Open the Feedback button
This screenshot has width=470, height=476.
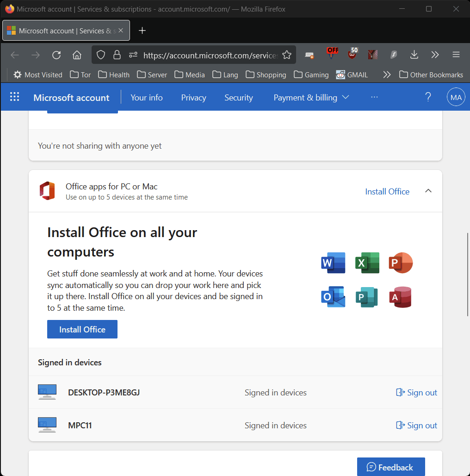[391, 467]
